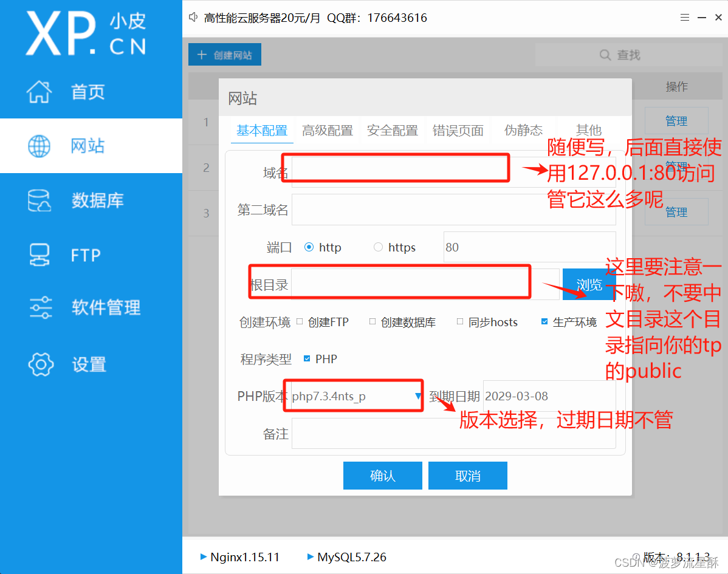The height and width of the screenshot is (574, 728).
Task: Click the 管理 button in row 3
Action: tap(676, 212)
